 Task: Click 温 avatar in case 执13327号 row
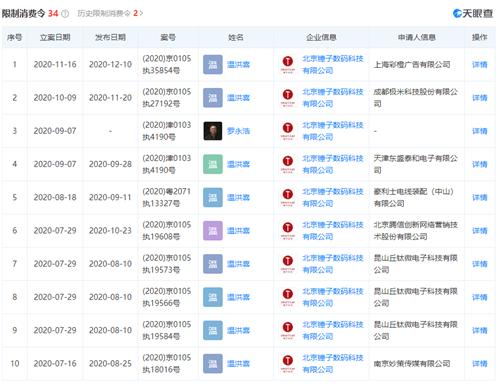pyautogui.click(x=213, y=197)
